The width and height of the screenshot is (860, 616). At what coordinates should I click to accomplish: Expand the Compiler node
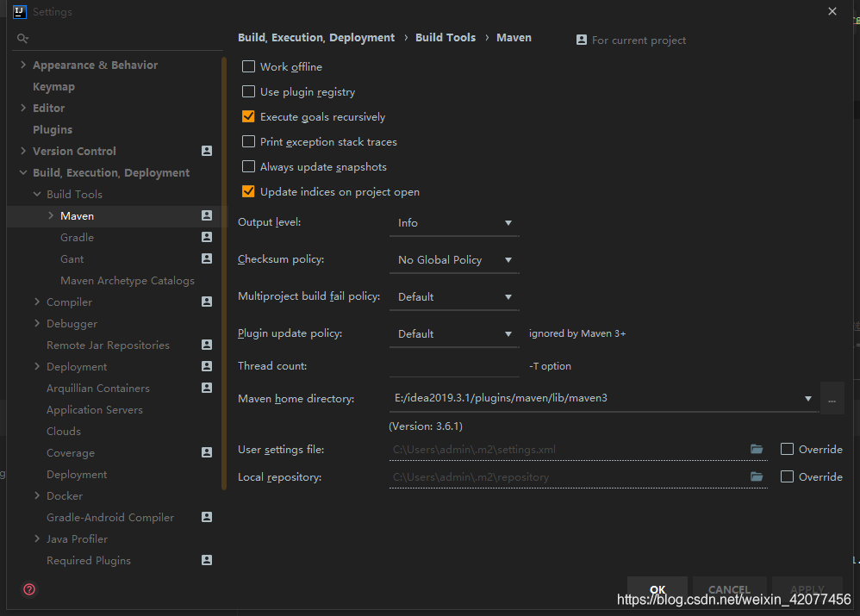coord(37,302)
